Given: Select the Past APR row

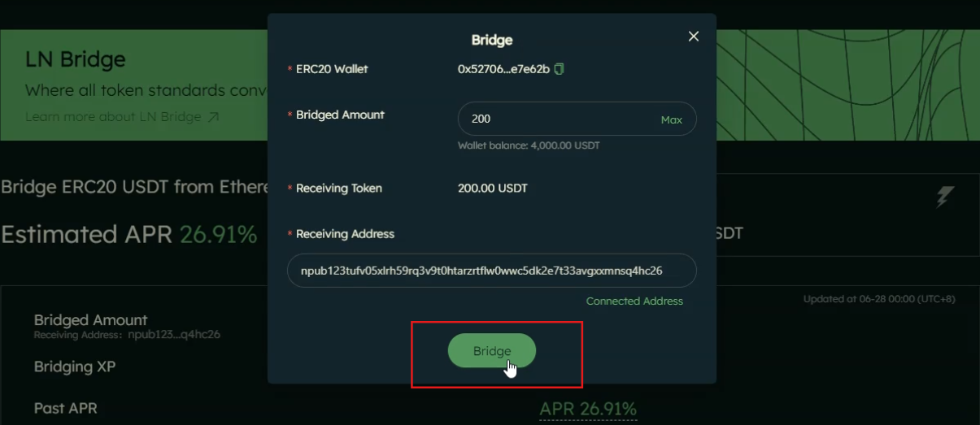Looking at the screenshot, I should click(65, 408).
